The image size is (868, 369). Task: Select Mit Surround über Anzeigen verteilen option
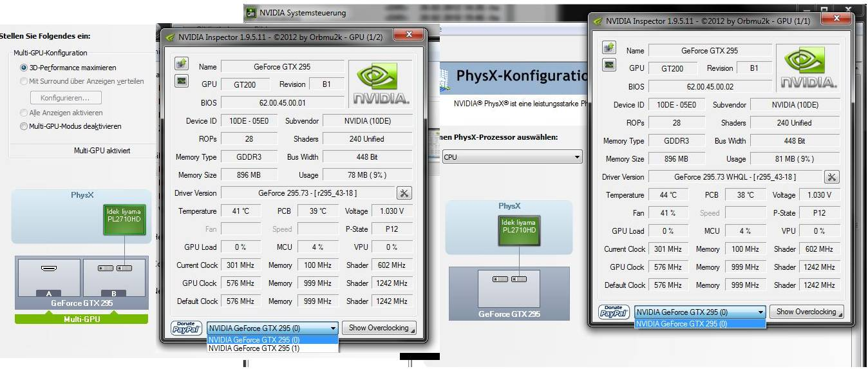tap(24, 82)
